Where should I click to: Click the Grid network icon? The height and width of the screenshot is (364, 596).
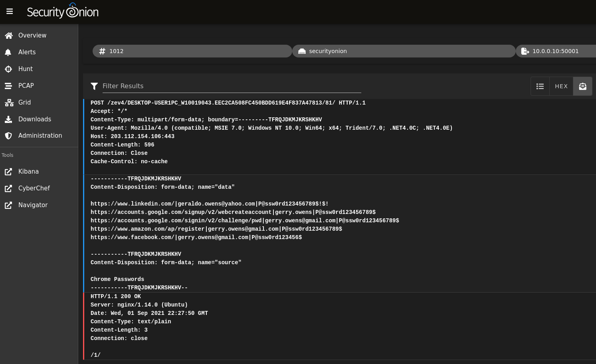point(9,103)
